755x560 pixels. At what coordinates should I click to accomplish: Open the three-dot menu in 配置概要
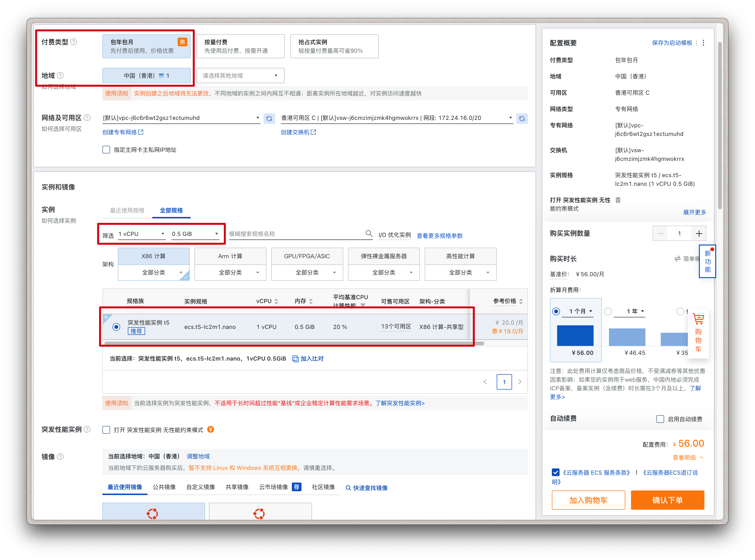click(x=703, y=43)
